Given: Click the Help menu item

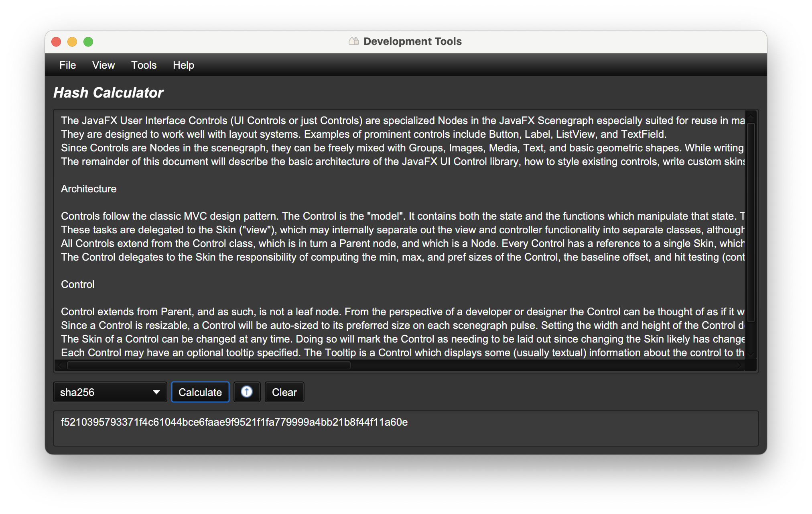Looking at the screenshot, I should pyautogui.click(x=183, y=65).
